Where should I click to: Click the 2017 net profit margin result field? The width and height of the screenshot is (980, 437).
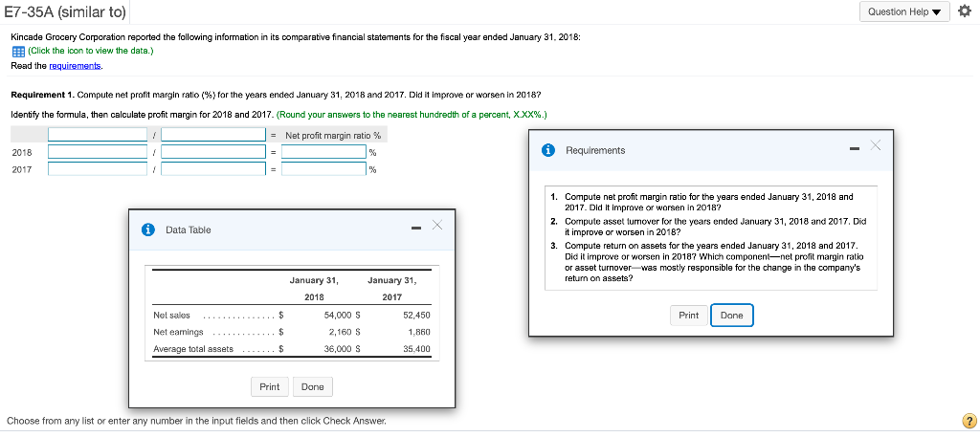pyautogui.click(x=323, y=169)
